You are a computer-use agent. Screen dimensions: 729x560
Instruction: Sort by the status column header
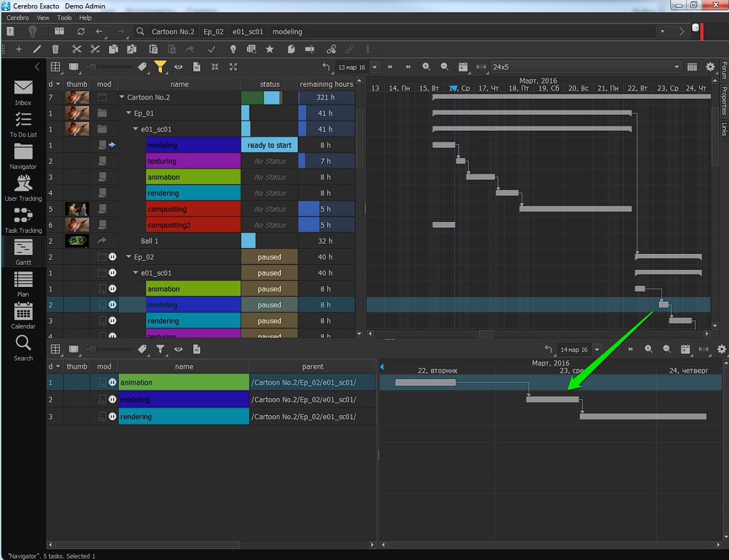coord(270,84)
